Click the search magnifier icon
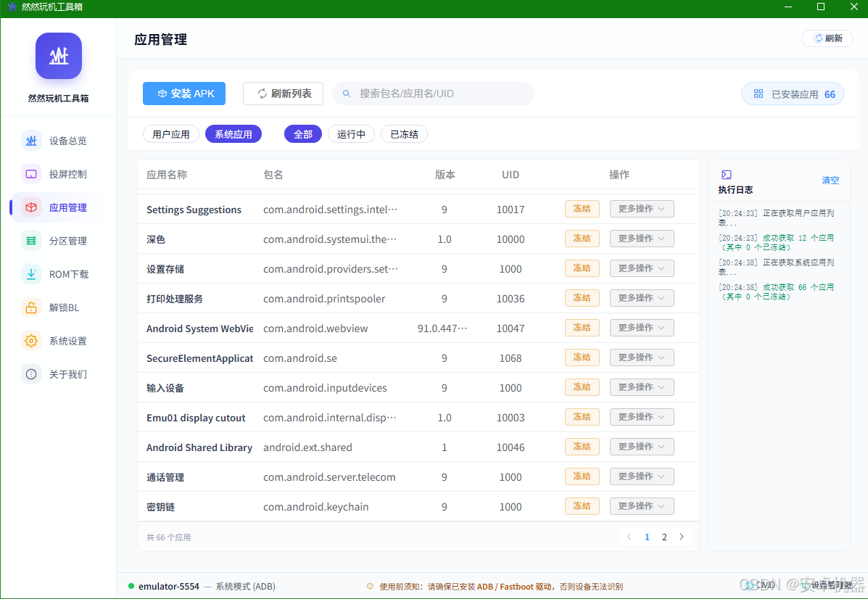The image size is (868, 599). tap(347, 94)
